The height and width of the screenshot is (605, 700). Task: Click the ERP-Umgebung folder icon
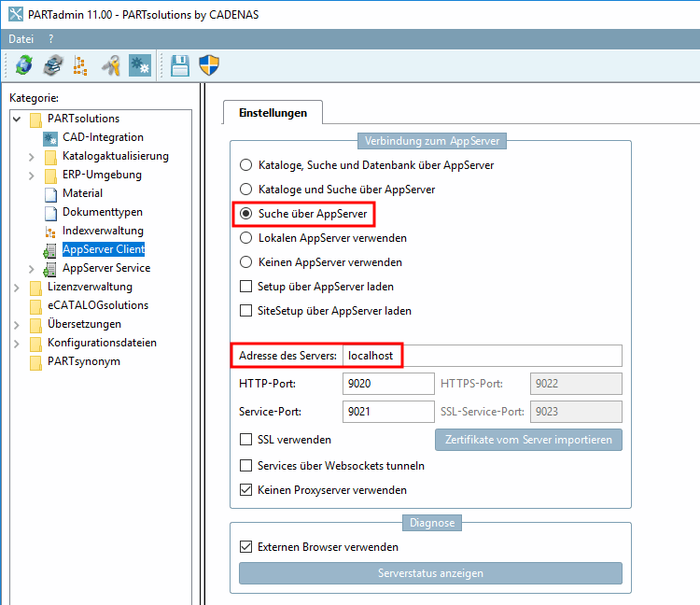pyautogui.click(x=51, y=176)
